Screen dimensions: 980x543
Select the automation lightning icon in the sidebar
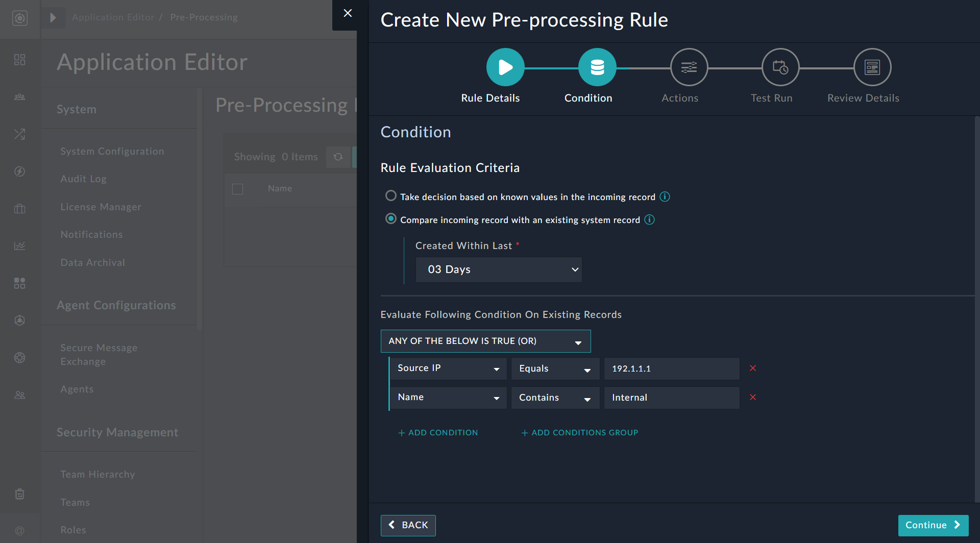coord(20,172)
